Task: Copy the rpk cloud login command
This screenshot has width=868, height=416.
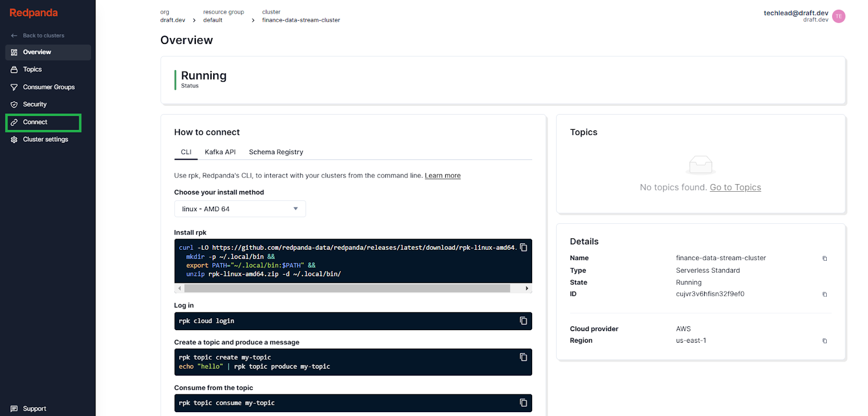Action: coord(524,320)
